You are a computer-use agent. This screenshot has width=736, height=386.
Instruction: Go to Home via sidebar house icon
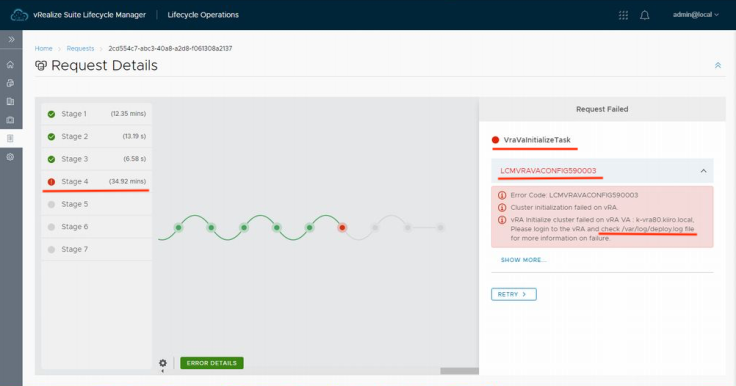point(10,65)
